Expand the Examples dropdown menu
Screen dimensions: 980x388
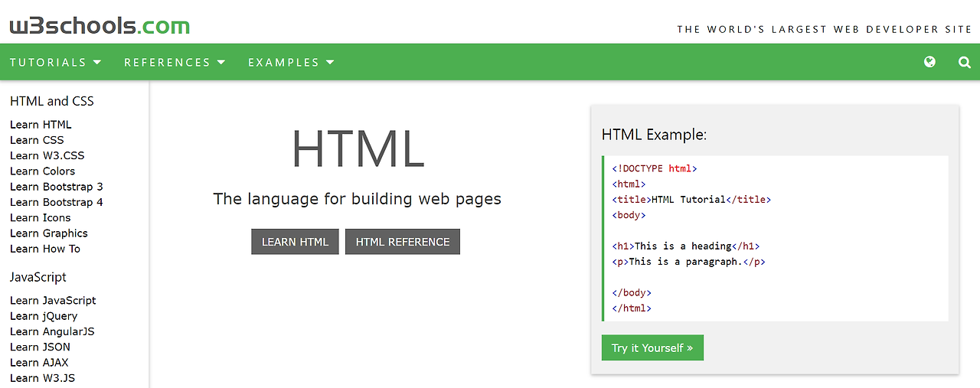point(291,62)
